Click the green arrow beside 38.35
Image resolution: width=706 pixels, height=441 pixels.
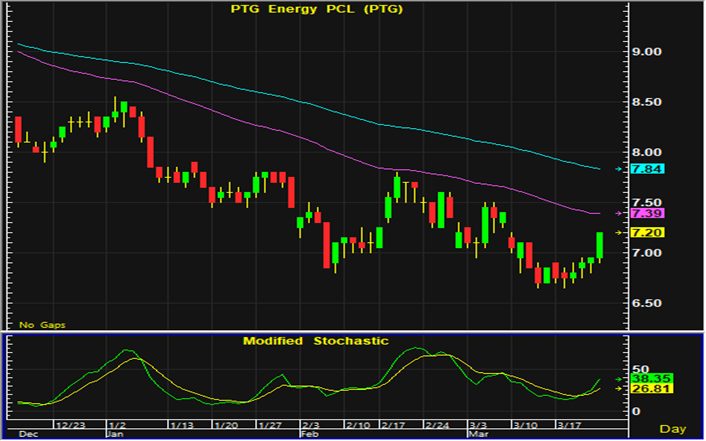click(619, 379)
